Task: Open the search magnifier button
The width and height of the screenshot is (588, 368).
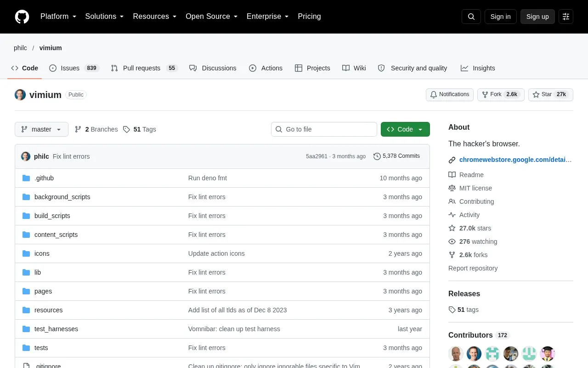Action: pos(471,17)
